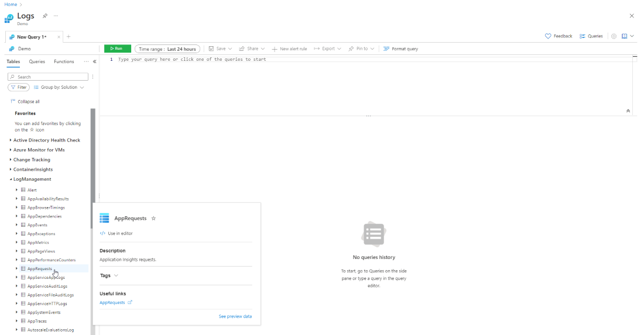
Task: Expand the Alert table
Action: click(x=16, y=190)
